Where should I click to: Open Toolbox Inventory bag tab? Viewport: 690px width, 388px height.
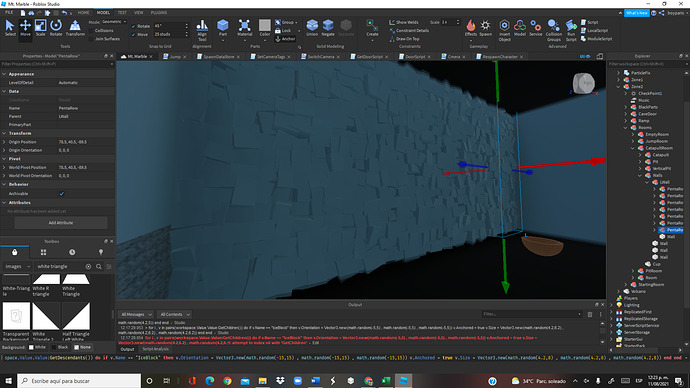pyautogui.click(x=15, y=252)
